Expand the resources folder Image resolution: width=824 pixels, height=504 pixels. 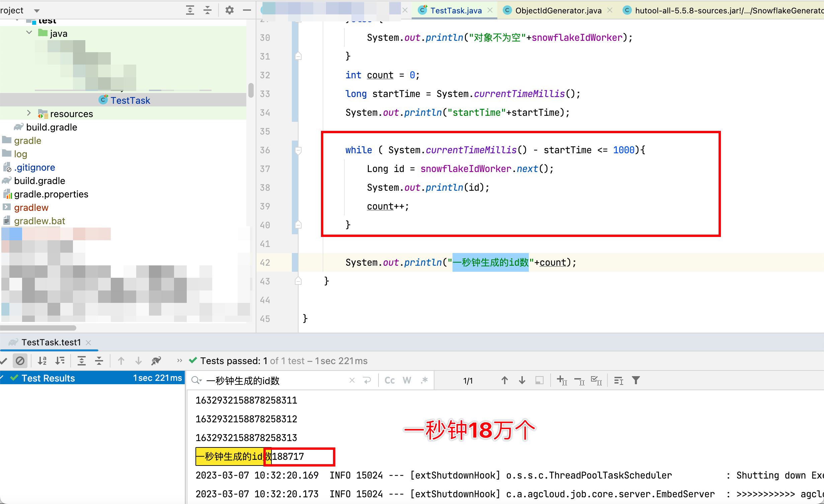tap(29, 113)
